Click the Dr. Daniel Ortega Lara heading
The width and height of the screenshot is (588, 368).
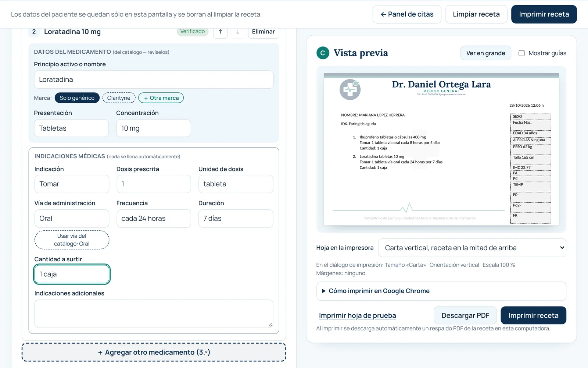[441, 84]
